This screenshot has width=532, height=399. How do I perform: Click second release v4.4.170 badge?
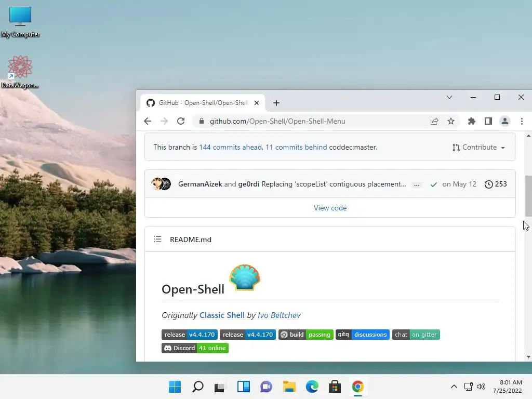[x=248, y=335]
